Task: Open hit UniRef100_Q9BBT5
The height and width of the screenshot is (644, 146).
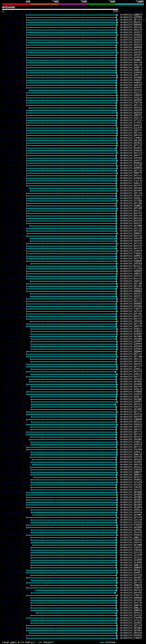Action: [x=131, y=15]
